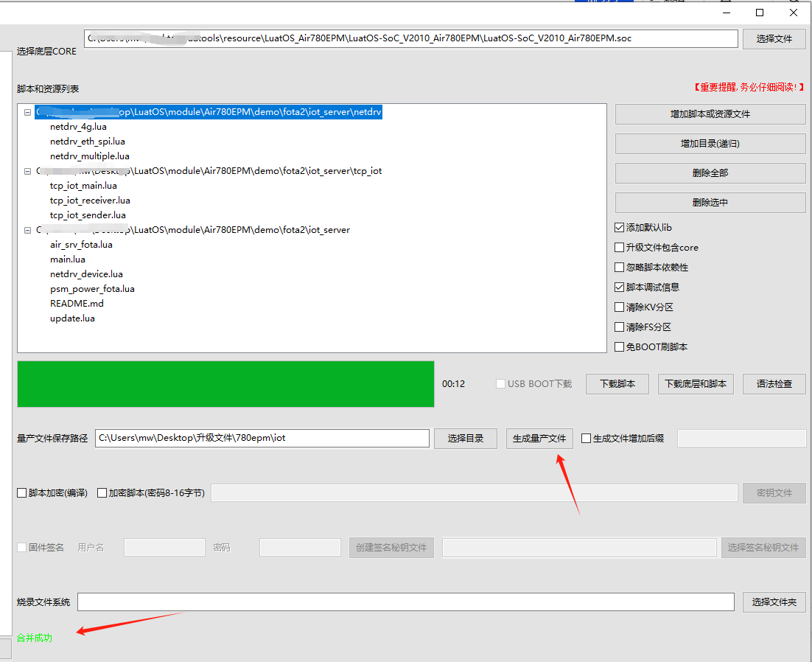This screenshot has width=812, height=662.
Task: Click 选择目录 button
Action: click(466, 439)
